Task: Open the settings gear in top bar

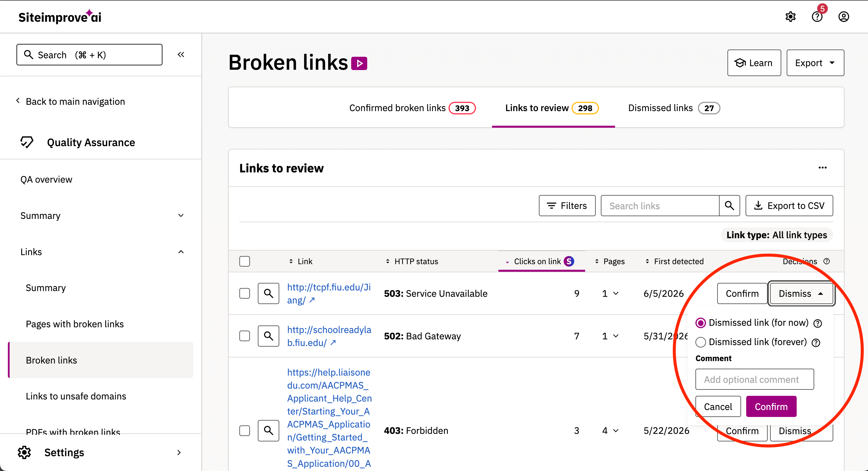Action: 791,17
